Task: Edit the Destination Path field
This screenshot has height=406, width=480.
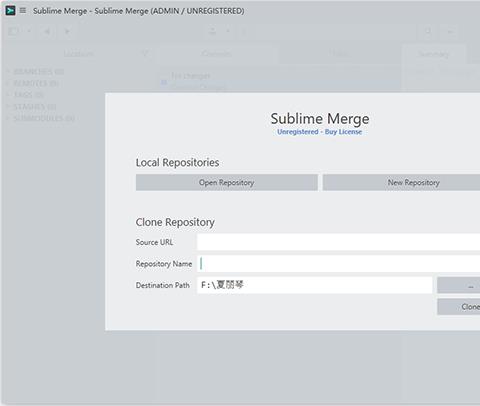Action: (314, 285)
